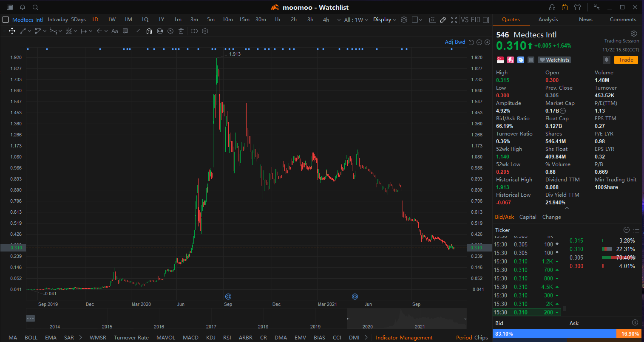The width and height of the screenshot is (644, 342).
Task: Select the trend line drawing tool
Action: pos(23,31)
